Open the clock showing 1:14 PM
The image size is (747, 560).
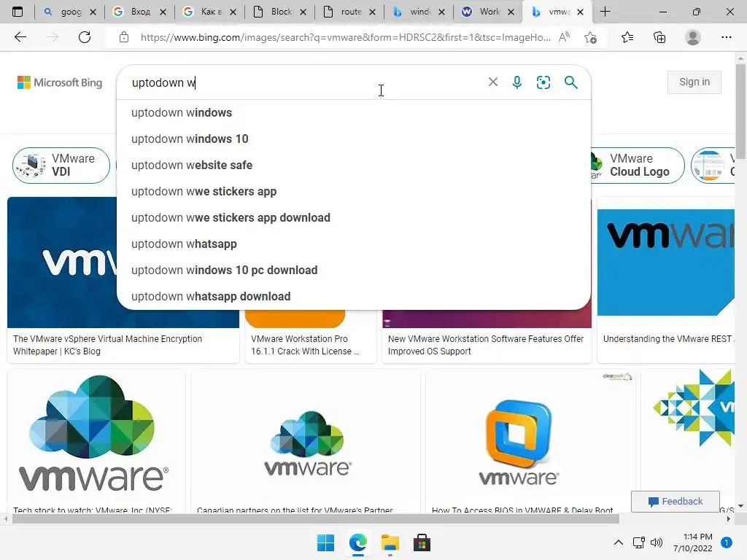click(693, 542)
